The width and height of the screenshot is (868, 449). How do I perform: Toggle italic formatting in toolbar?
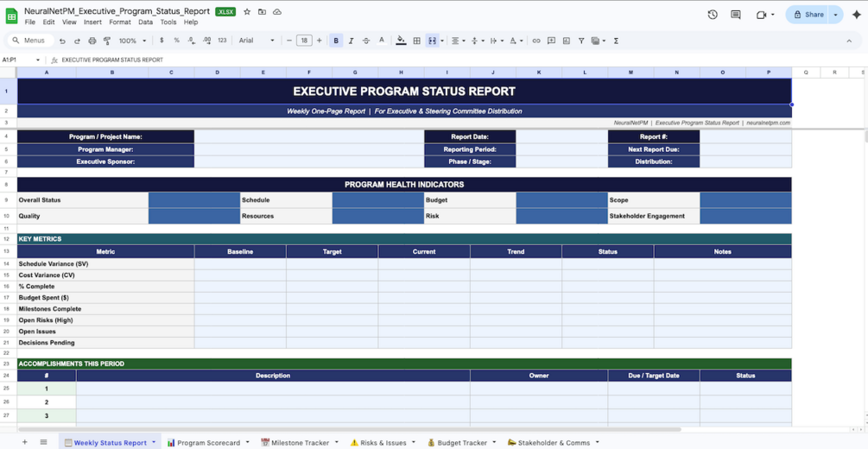(351, 41)
